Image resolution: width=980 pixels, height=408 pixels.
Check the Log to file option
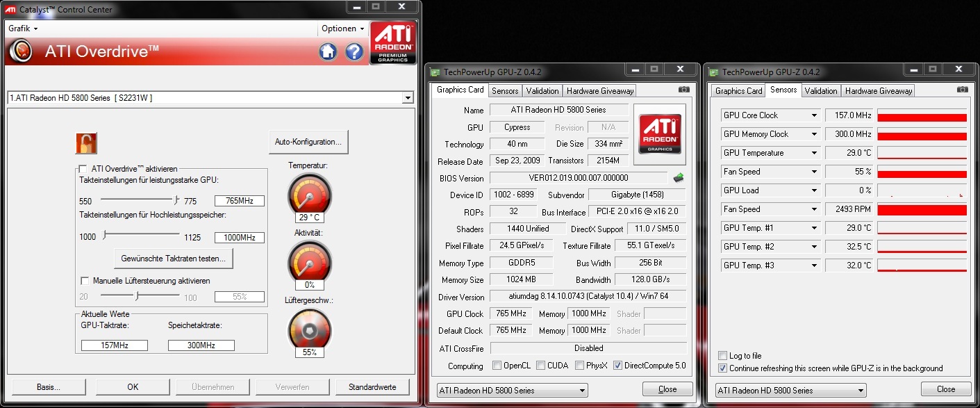tap(723, 356)
